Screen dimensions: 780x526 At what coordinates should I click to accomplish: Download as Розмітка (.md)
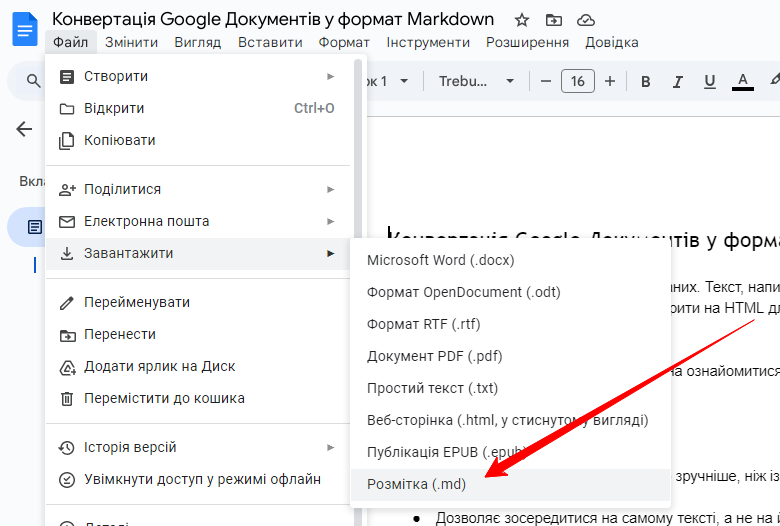click(510, 485)
